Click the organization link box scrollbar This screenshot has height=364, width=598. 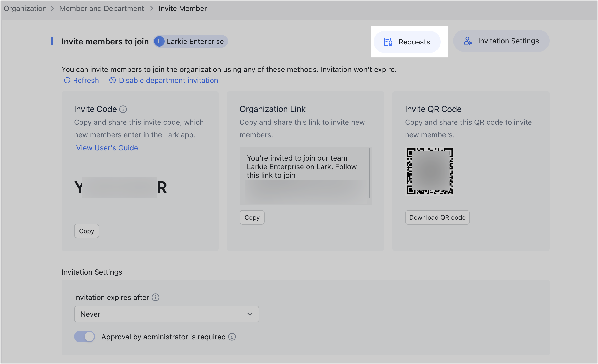coord(370,173)
